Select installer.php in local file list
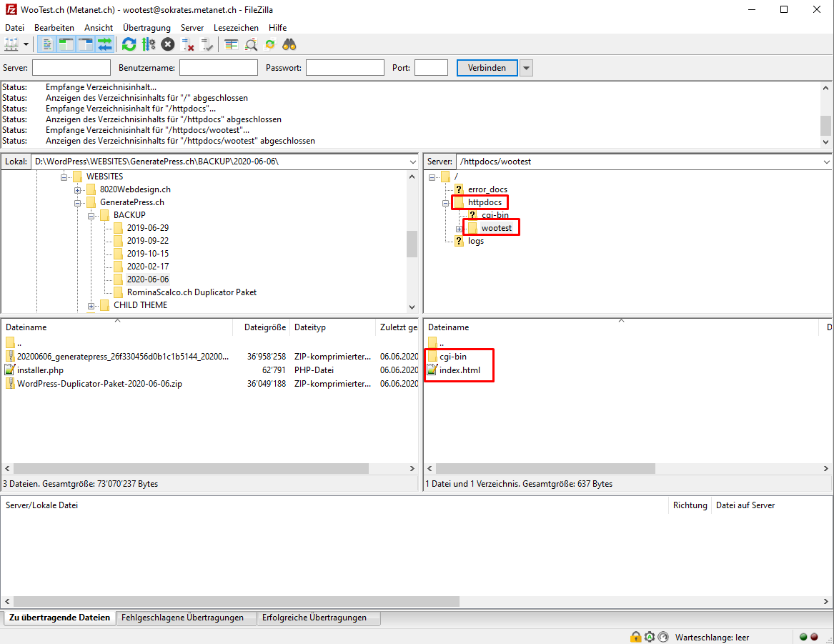 pyautogui.click(x=40, y=370)
